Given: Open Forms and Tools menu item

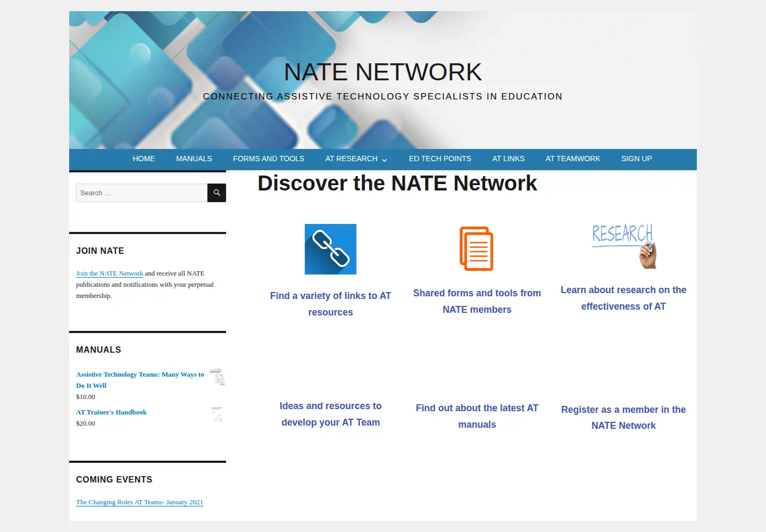Looking at the screenshot, I should pyautogui.click(x=269, y=159).
